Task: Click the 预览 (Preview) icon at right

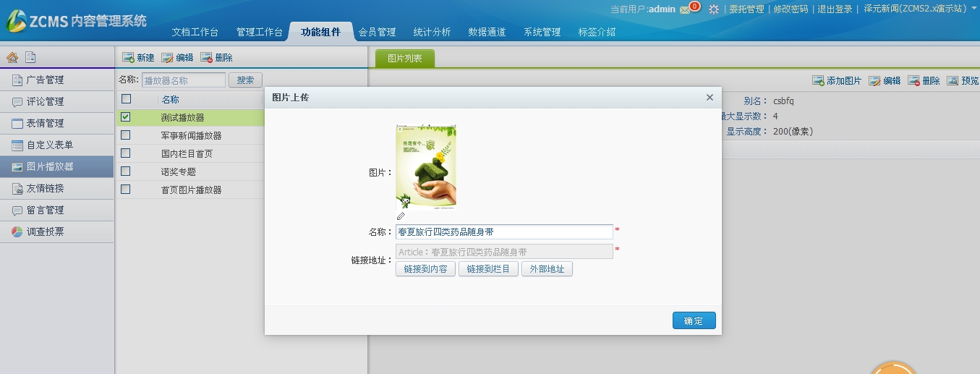Action: 953,81
